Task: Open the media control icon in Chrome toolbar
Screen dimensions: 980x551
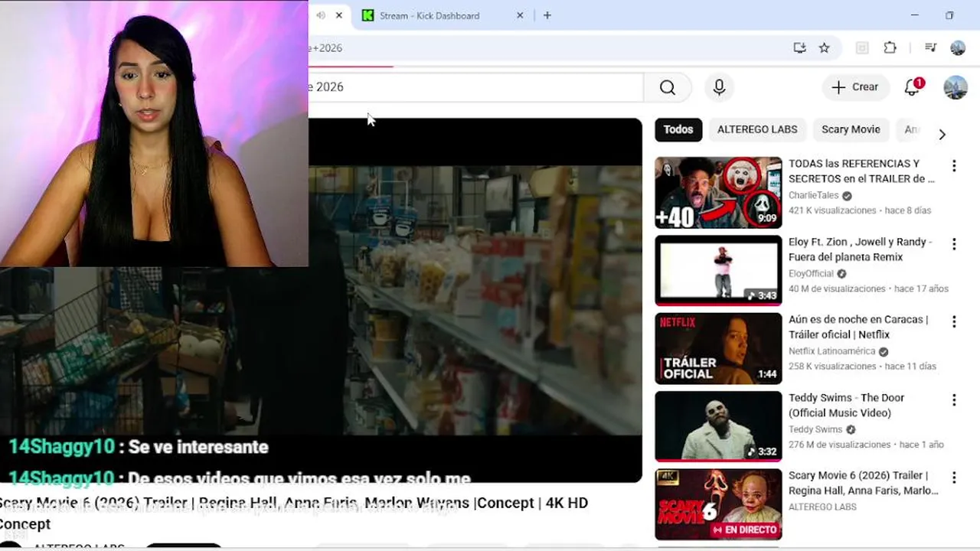Action: (930, 47)
